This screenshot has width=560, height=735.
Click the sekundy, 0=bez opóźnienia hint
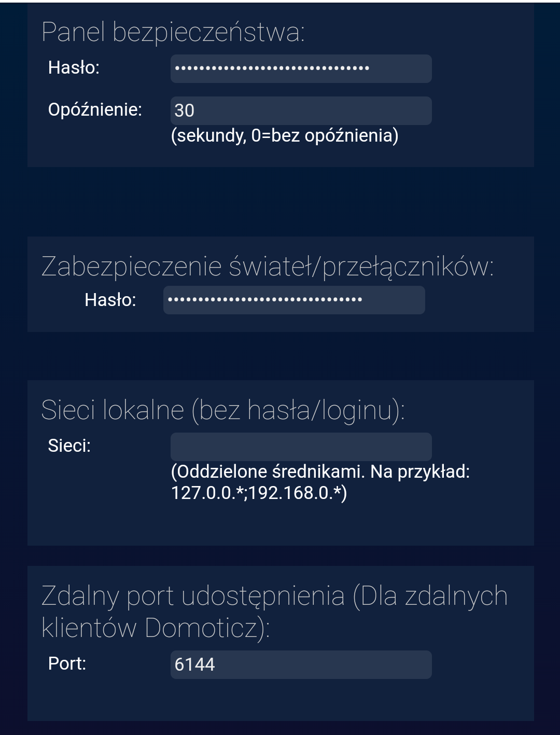[x=285, y=136]
